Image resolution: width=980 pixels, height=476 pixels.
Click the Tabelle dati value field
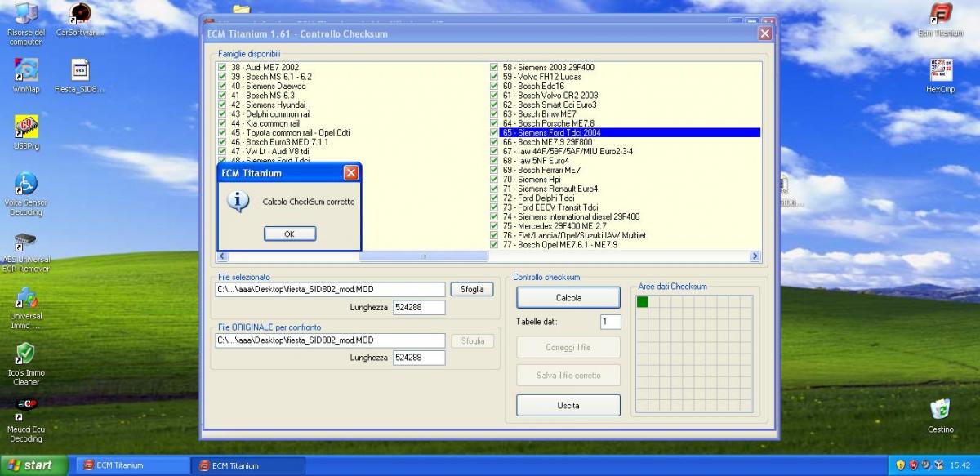coord(611,322)
